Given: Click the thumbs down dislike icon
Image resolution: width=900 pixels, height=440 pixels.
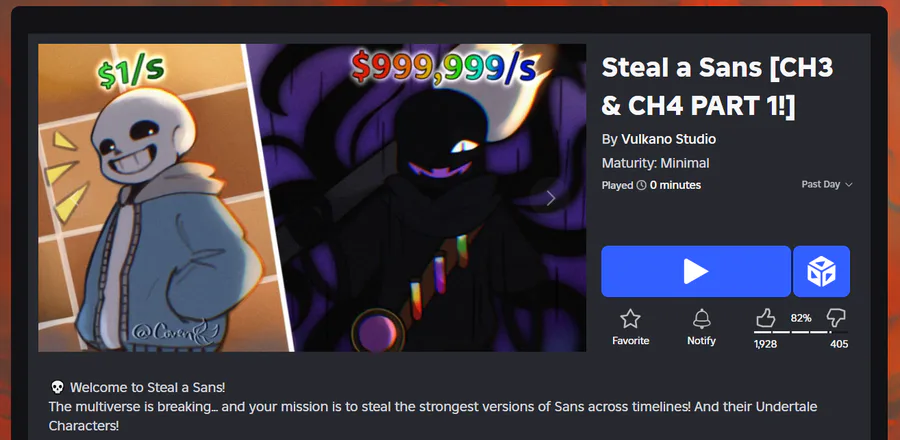Looking at the screenshot, I should coord(836,318).
